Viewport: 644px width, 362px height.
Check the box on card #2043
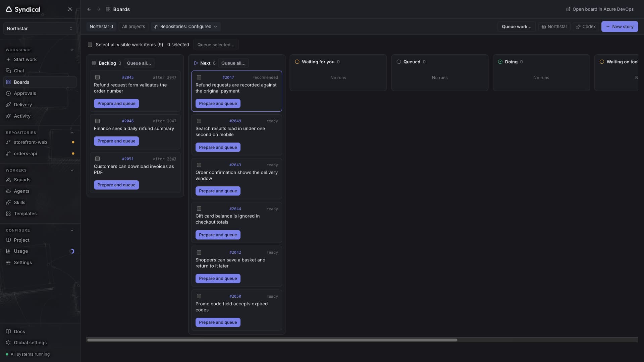pos(199,165)
